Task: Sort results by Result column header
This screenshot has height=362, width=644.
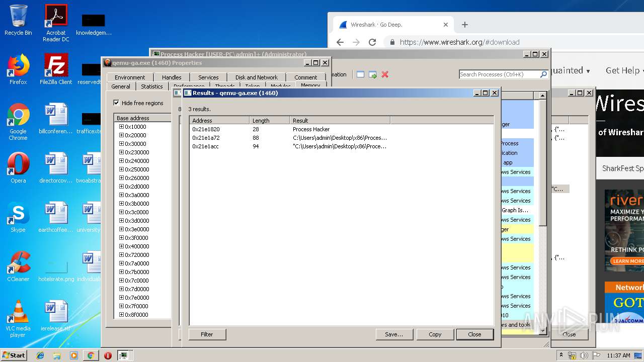Action: (x=340, y=121)
